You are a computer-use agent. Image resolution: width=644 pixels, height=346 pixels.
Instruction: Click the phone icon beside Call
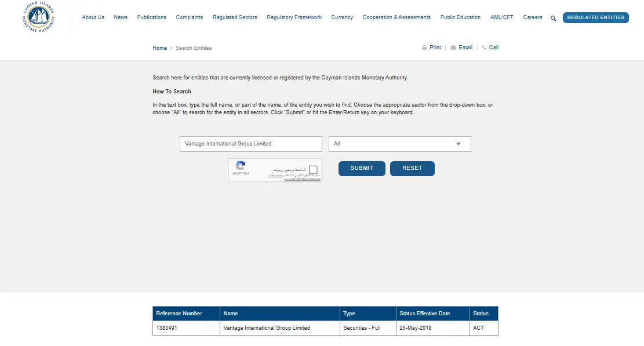[x=484, y=47]
